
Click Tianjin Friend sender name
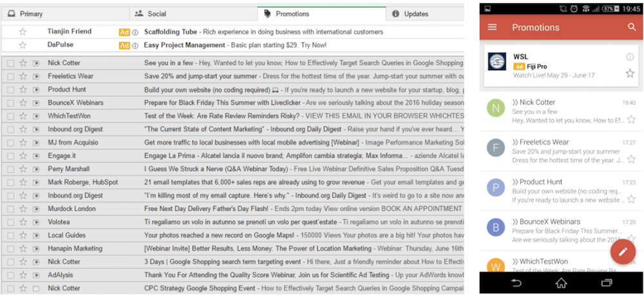point(70,32)
